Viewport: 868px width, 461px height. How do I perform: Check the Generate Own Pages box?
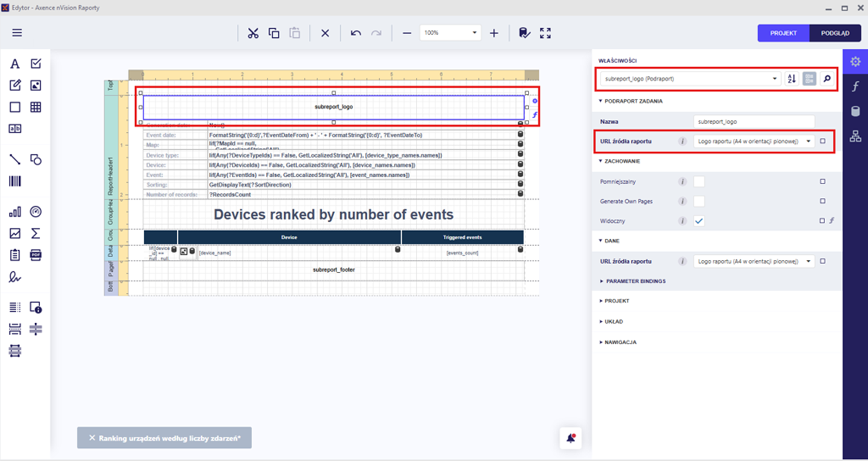point(699,201)
